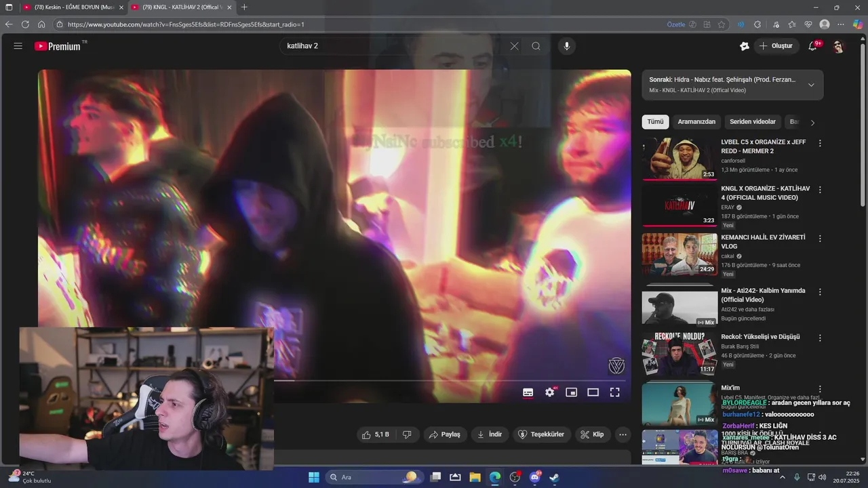868x488 pixels.
Task: Open options for MERMER 2 video
Action: 820,144
